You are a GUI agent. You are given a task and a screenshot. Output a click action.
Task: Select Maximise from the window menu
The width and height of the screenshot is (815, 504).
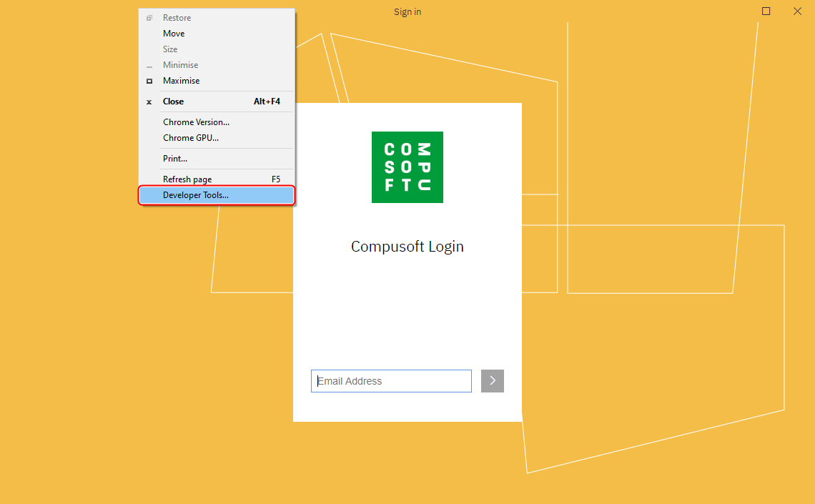[180, 80]
